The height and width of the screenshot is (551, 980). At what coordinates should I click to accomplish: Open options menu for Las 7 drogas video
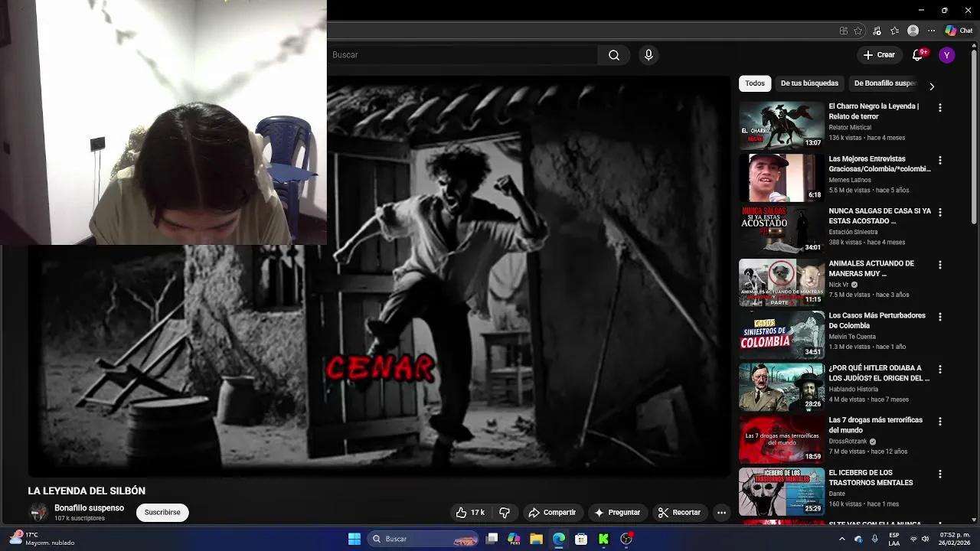[x=940, y=421]
